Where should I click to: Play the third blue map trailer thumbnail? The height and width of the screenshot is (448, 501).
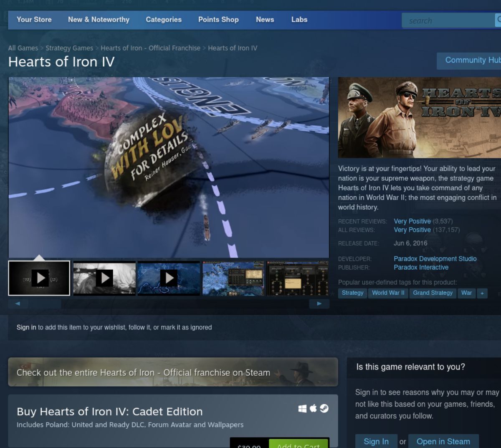169,278
